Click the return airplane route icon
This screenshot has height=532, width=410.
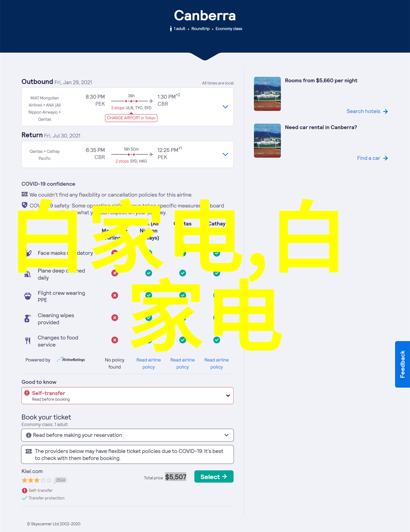pos(151,154)
